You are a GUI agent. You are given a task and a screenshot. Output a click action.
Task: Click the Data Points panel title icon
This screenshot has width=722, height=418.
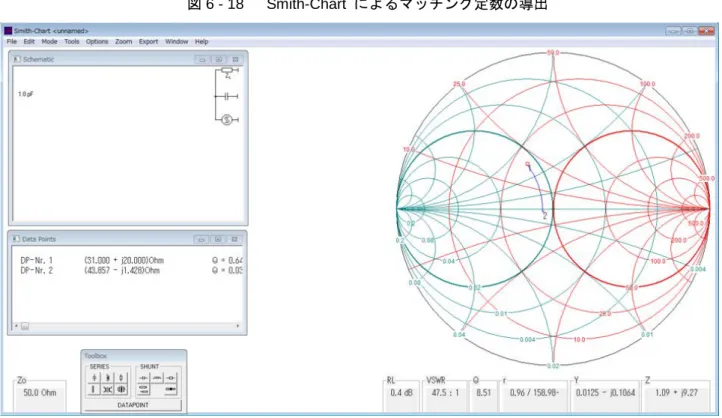16,239
